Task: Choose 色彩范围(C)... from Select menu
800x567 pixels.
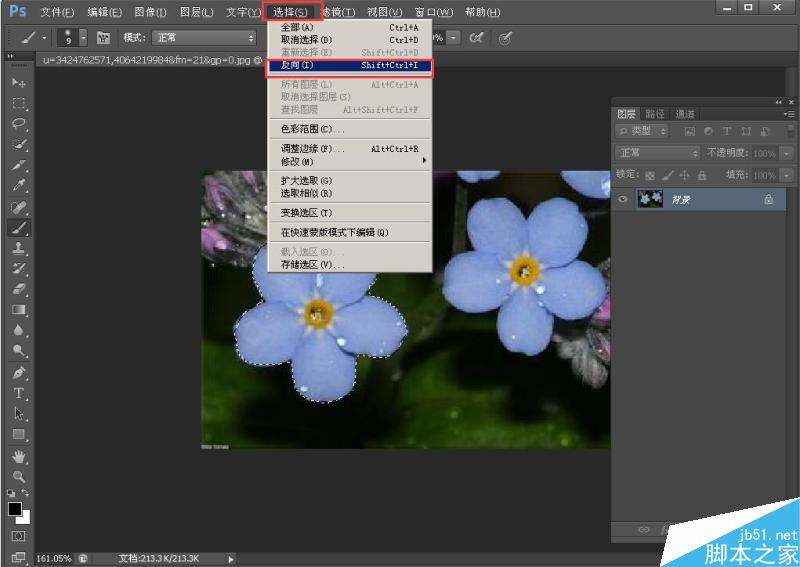Action: [312, 129]
